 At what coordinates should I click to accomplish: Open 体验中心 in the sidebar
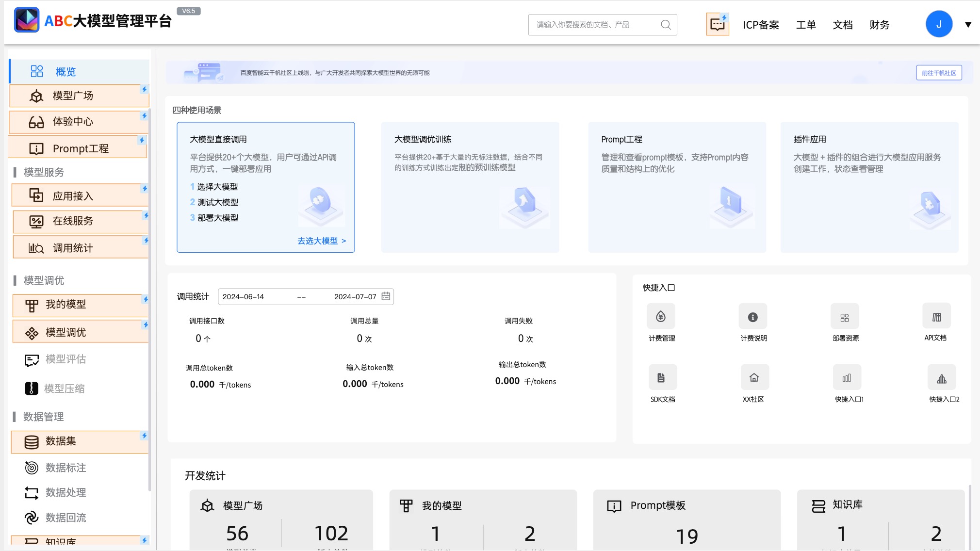[79, 121]
